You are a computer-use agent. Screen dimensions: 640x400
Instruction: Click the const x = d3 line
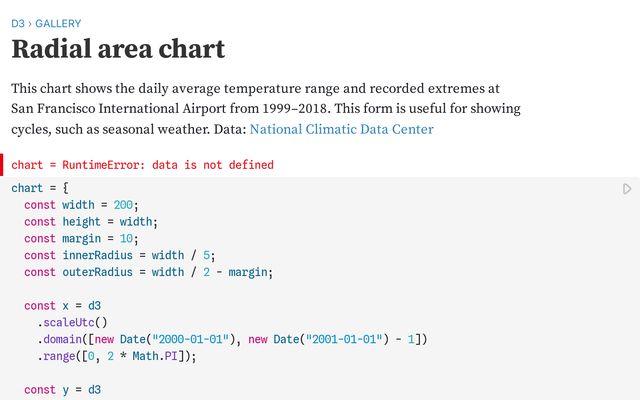tap(62, 306)
